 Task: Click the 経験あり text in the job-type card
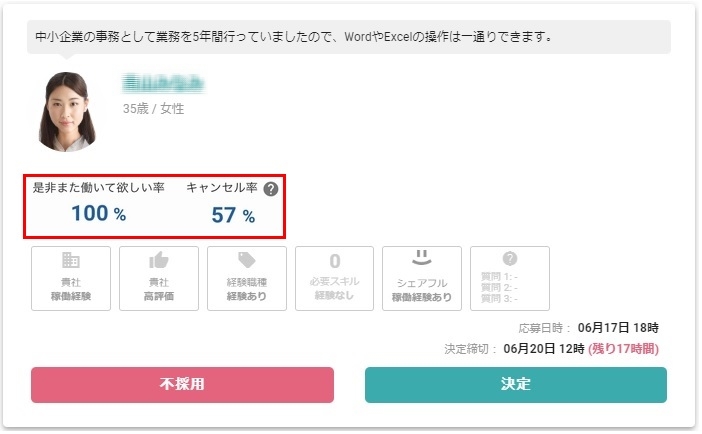click(x=247, y=296)
